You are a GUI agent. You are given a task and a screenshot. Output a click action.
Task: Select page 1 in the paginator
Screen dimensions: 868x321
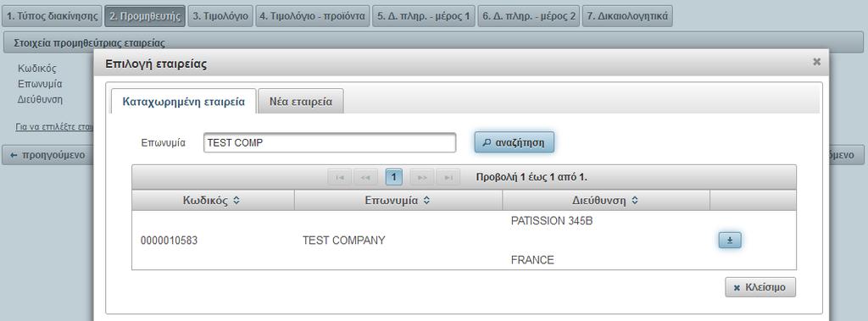click(x=393, y=177)
